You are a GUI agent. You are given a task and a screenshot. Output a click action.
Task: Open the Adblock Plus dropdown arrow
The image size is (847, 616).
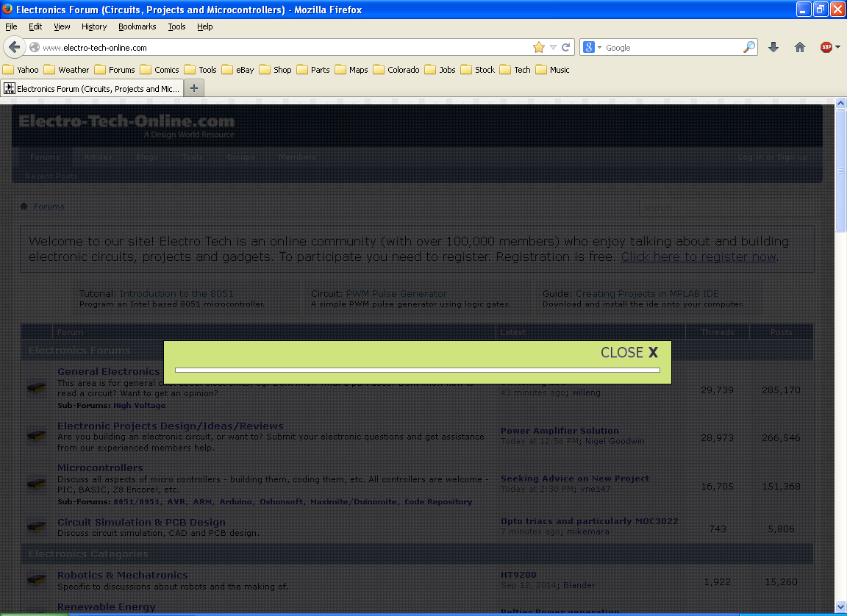click(838, 48)
